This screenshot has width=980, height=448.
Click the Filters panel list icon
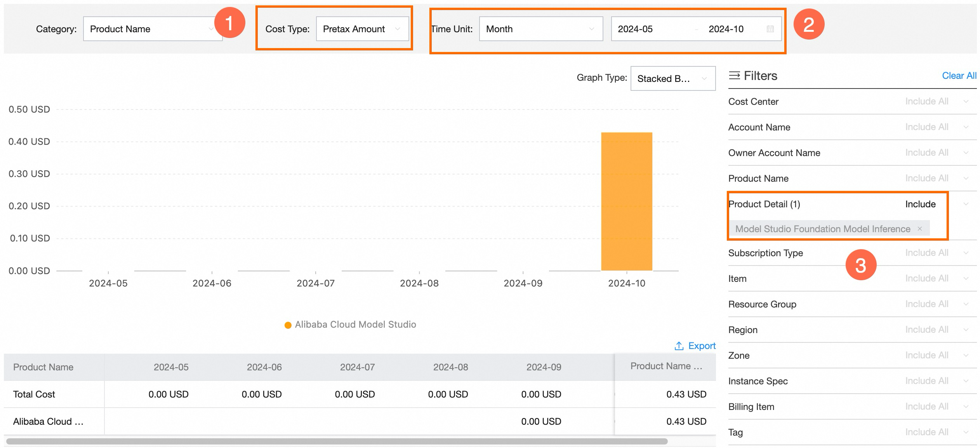click(x=734, y=75)
